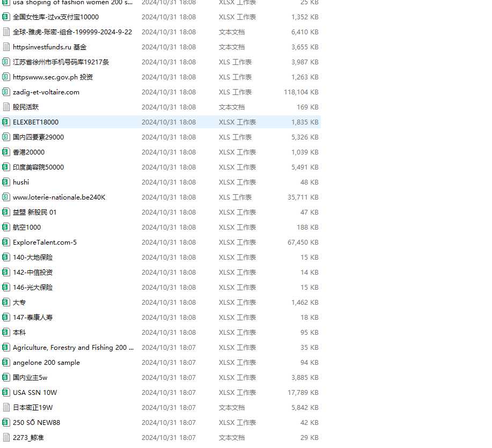The image size is (492, 448).
Task: Click the spreadsheet icon of 142-中信投资
Action: (6, 273)
